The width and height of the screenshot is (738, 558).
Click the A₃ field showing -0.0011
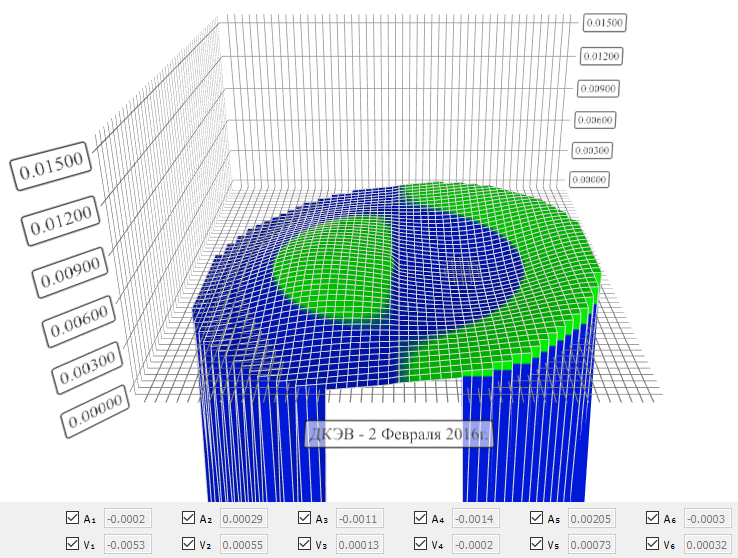(359, 519)
